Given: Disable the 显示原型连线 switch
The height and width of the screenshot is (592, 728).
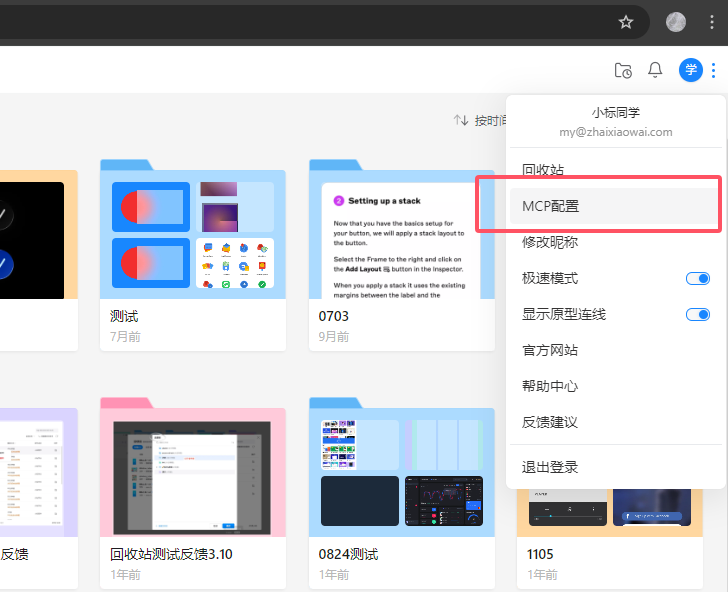Looking at the screenshot, I should [697, 314].
